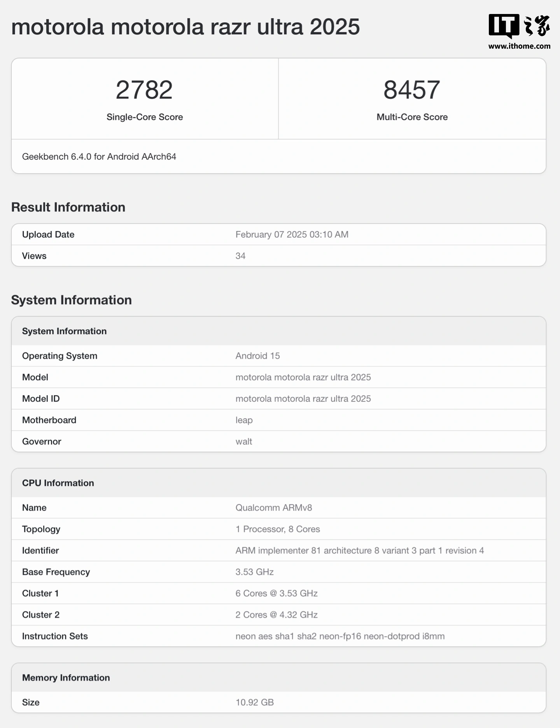This screenshot has height=728, width=560.
Task: Click the Cluster 2 value 4.32 GHz
Action: (276, 614)
